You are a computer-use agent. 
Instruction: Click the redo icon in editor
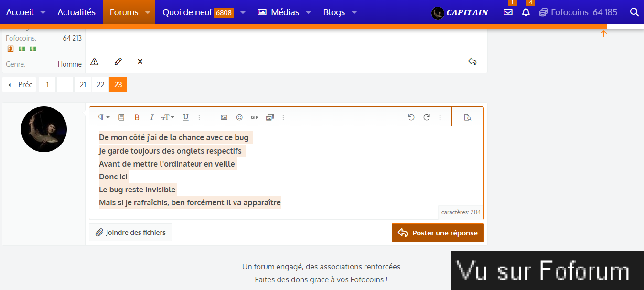point(427,117)
